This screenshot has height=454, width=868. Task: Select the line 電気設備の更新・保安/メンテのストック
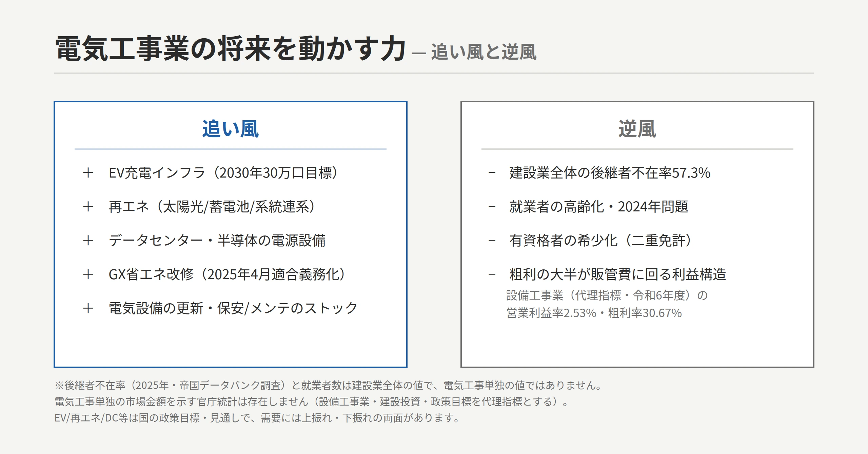pyautogui.click(x=233, y=308)
